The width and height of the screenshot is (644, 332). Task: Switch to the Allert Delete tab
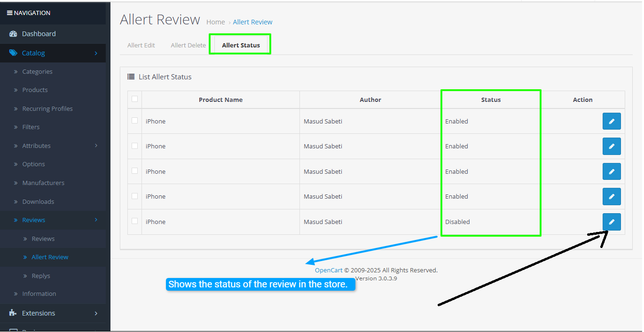pyautogui.click(x=188, y=46)
